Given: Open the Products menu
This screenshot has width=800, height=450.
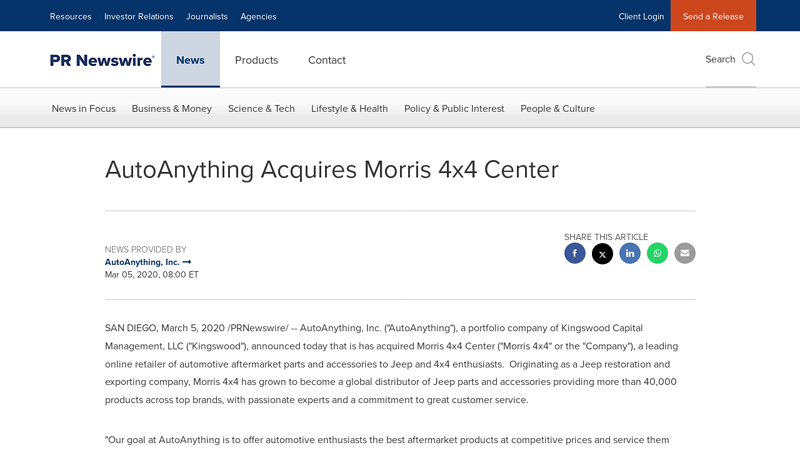Looking at the screenshot, I should click(x=256, y=60).
